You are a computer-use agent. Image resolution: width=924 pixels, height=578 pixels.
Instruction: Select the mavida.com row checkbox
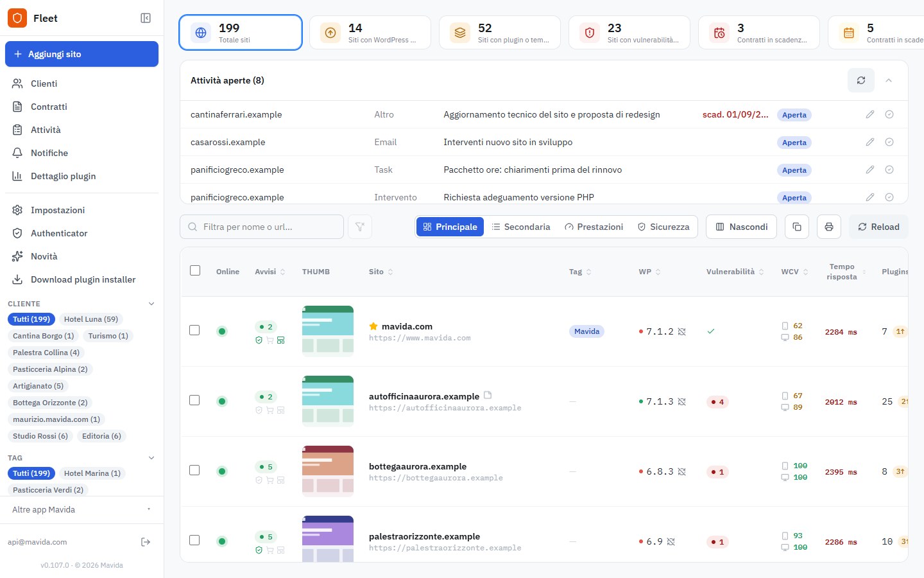[194, 330]
